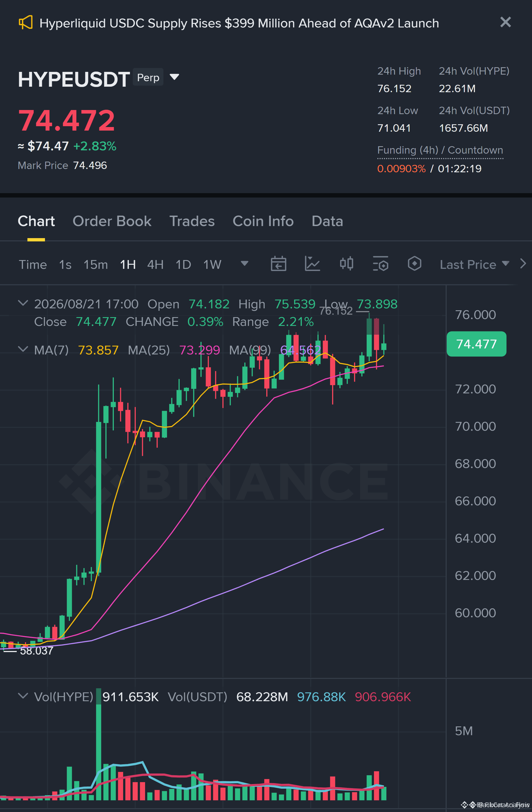This screenshot has height=812, width=532.
Task: Expand more time interval options arrow
Action: click(245, 263)
